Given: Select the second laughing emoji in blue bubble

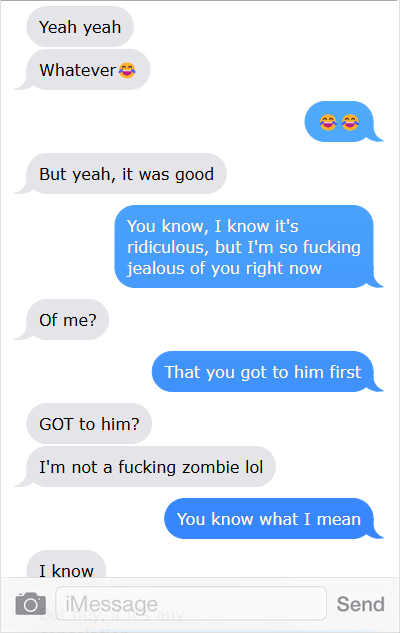Looking at the screenshot, I should click(x=350, y=122).
